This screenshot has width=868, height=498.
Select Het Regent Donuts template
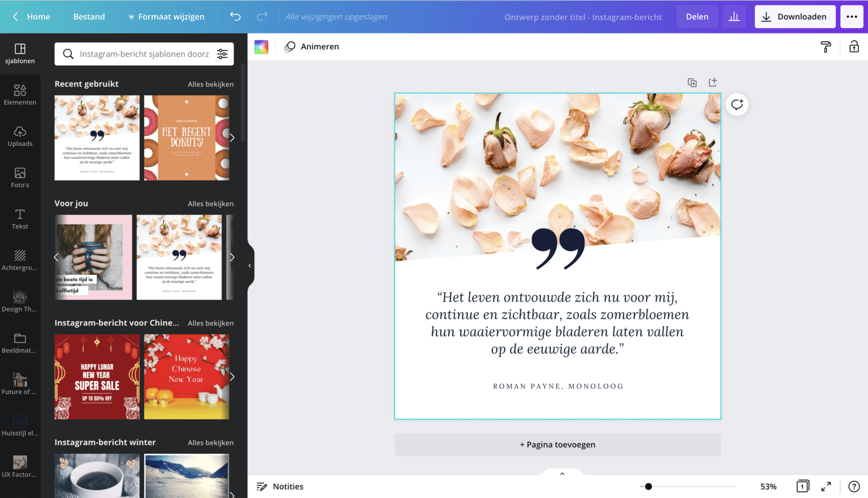[187, 138]
